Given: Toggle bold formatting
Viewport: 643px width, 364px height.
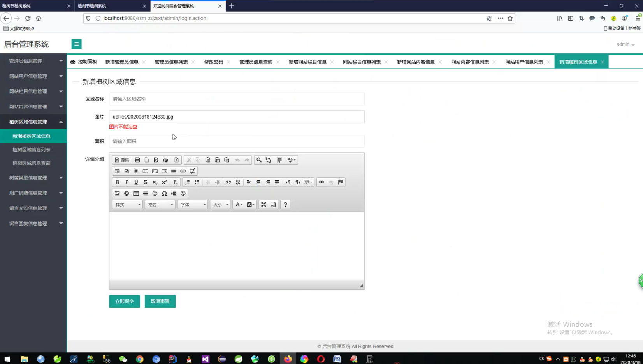Looking at the screenshot, I should 117,182.
